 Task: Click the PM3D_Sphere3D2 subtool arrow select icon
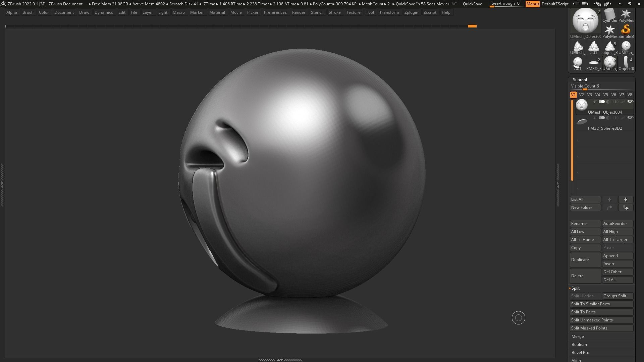tap(595, 118)
